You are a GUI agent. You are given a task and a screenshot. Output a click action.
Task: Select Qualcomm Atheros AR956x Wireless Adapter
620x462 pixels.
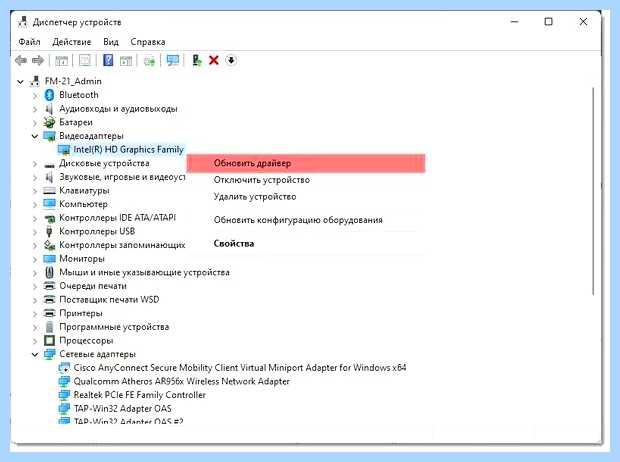coord(181,381)
